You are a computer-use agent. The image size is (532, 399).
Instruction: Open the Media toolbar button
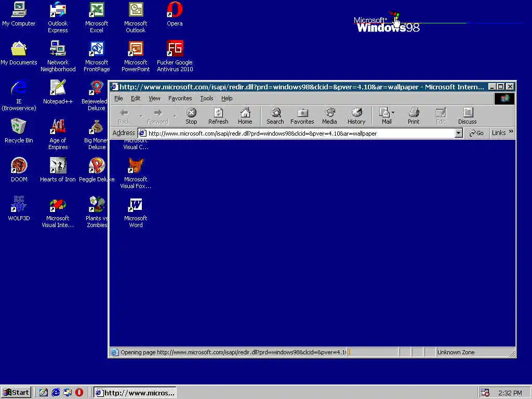[x=329, y=116]
